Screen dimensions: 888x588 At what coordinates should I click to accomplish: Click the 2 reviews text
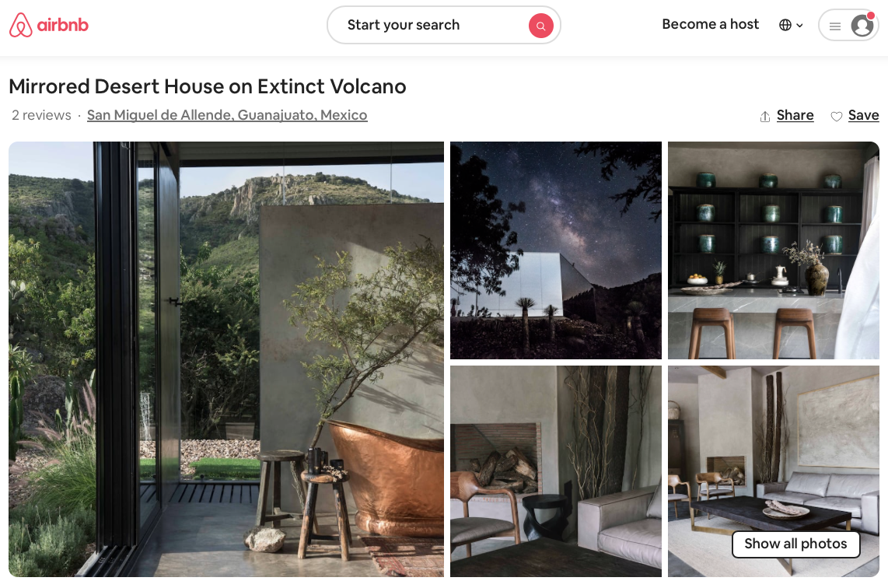pos(41,115)
